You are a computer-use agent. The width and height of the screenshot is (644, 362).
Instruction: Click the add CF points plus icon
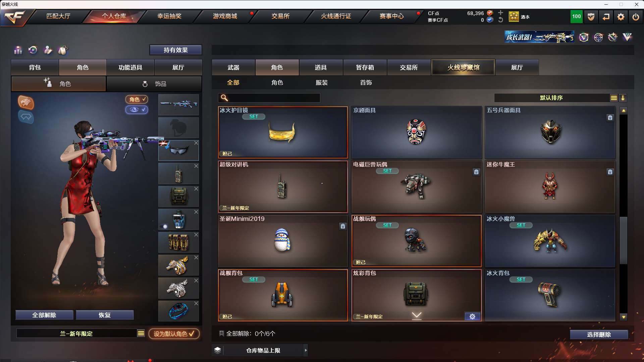[500, 13]
